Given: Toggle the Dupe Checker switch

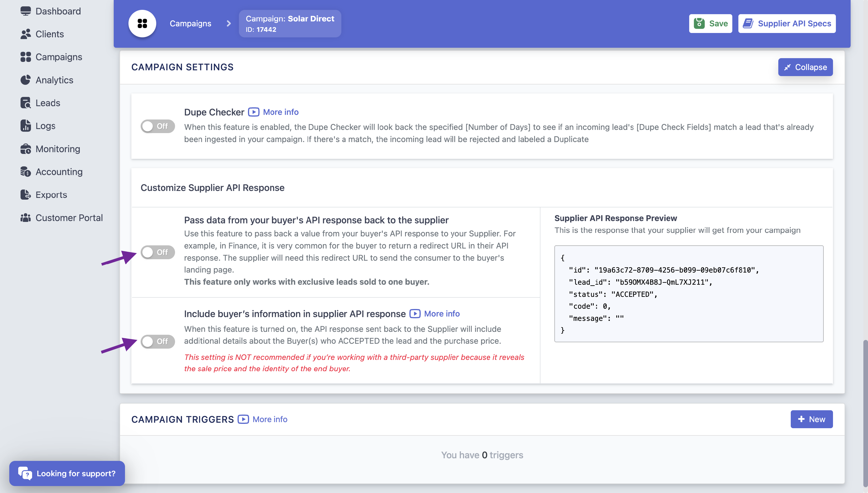Looking at the screenshot, I should pos(157,126).
